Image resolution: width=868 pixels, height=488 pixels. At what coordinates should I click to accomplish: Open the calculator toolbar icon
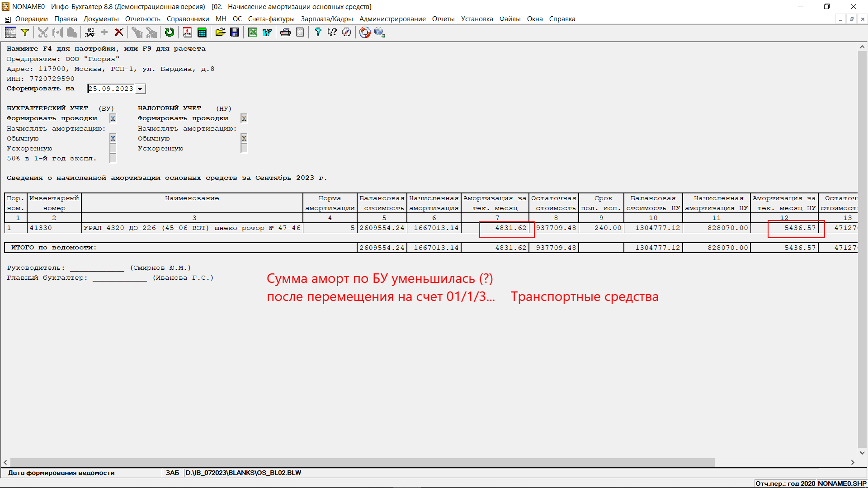(x=202, y=32)
